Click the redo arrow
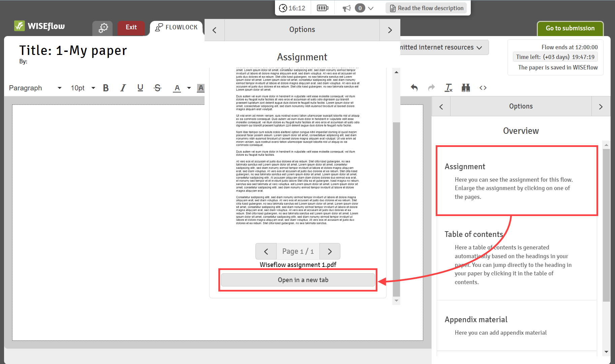This screenshot has width=615, height=364. [x=431, y=88]
